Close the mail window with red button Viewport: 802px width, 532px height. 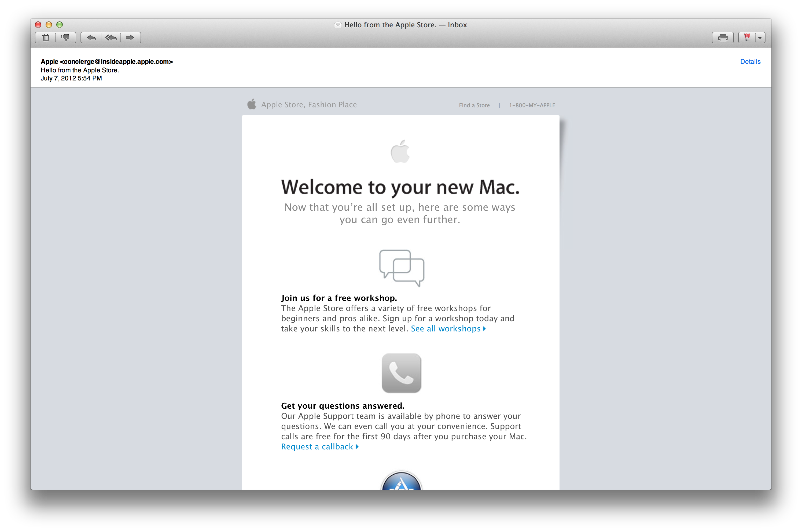(x=38, y=24)
